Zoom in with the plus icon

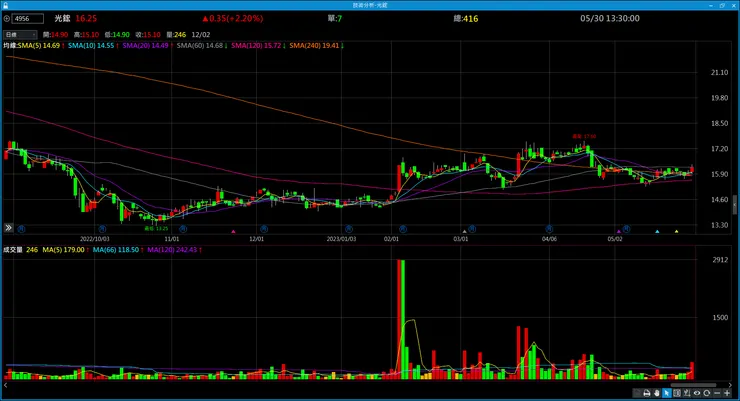click(x=727, y=393)
